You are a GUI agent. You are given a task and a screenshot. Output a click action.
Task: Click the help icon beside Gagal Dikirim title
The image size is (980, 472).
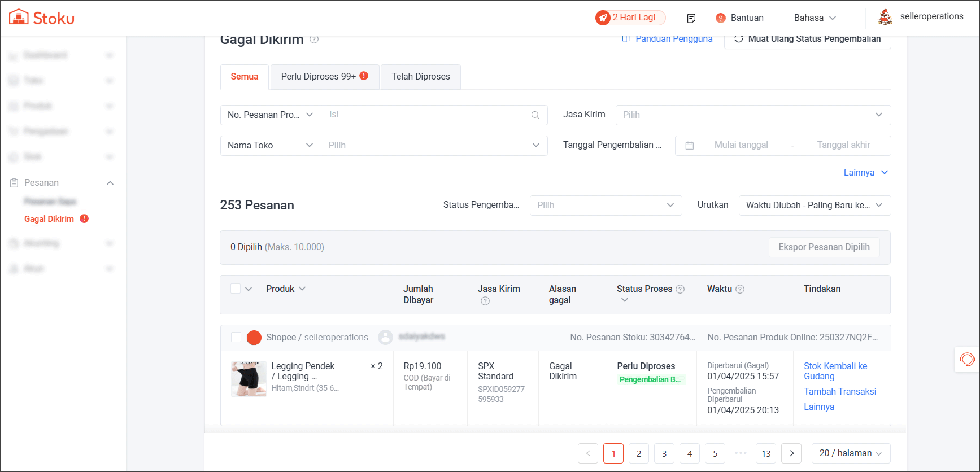point(314,40)
